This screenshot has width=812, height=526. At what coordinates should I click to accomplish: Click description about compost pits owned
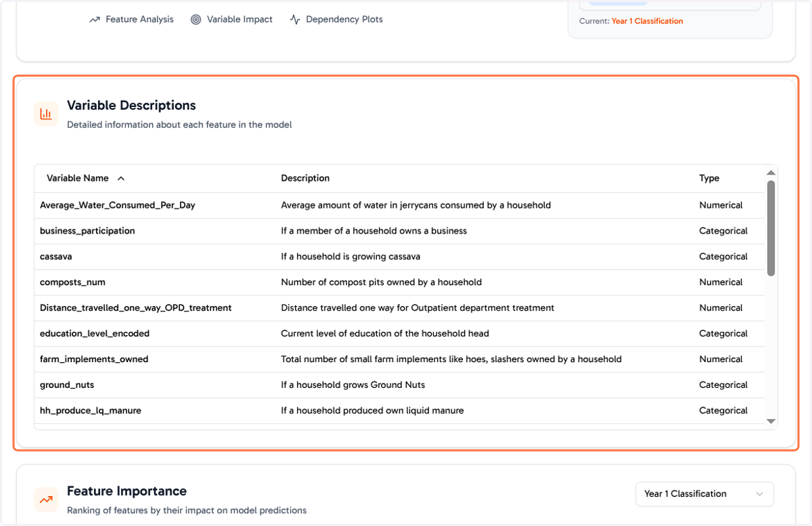pyautogui.click(x=381, y=282)
